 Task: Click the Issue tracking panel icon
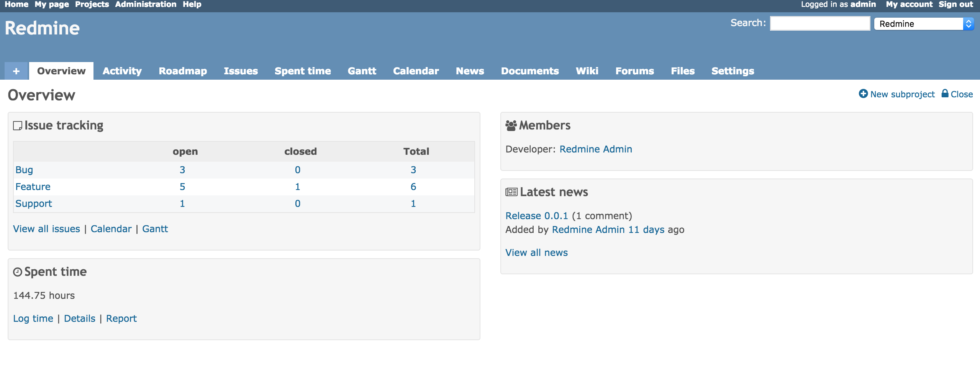pos(18,126)
